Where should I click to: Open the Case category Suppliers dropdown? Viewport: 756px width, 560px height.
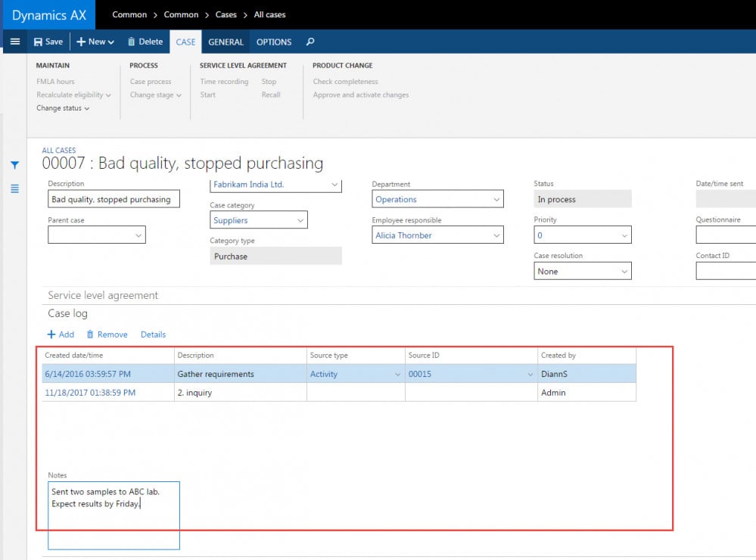tap(300, 220)
